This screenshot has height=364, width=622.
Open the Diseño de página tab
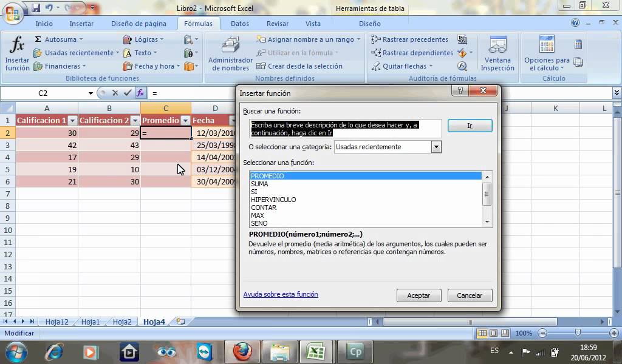tap(138, 24)
